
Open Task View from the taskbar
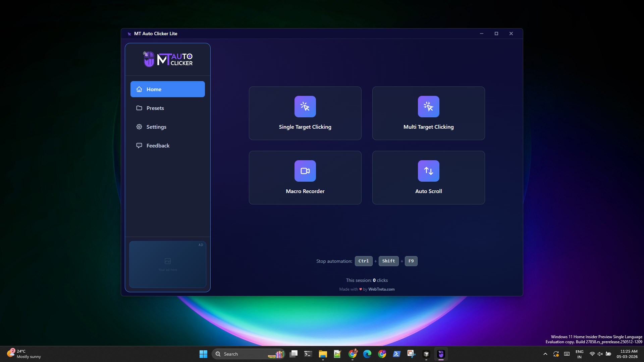click(293, 354)
